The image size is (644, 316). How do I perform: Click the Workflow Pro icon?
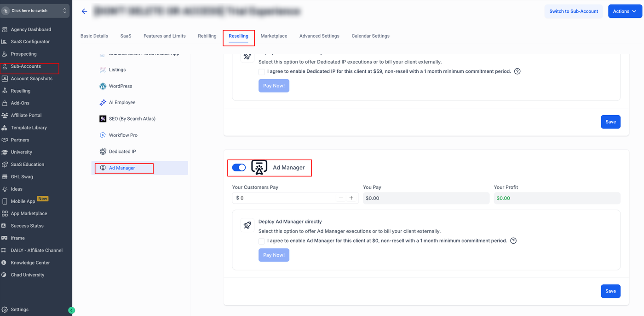point(103,135)
